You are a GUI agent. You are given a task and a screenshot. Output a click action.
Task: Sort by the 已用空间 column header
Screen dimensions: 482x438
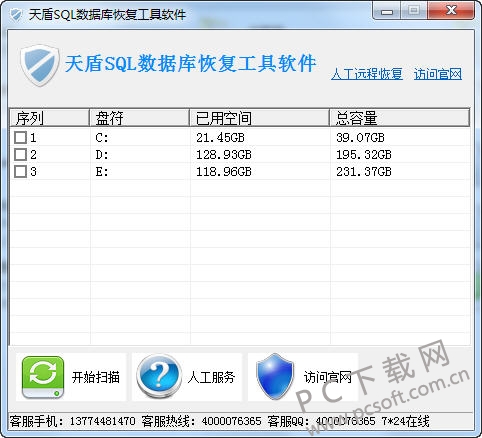(x=259, y=117)
